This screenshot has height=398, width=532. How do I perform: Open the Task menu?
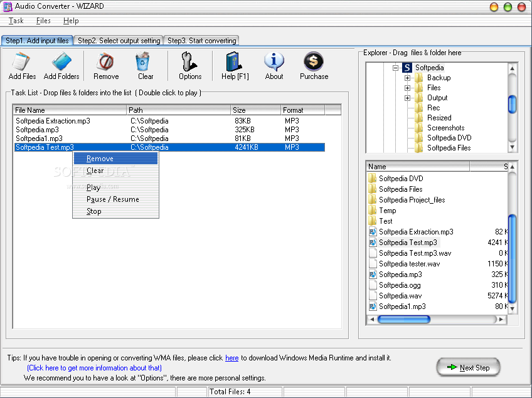(16, 21)
